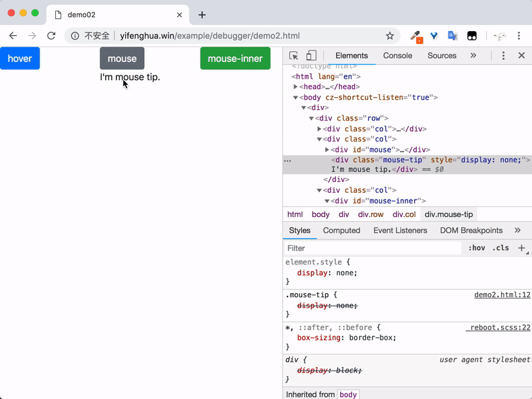Viewport: 532px width, 399px height.
Task: Collapse the div id mouse-inner node
Action: click(327, 201)
